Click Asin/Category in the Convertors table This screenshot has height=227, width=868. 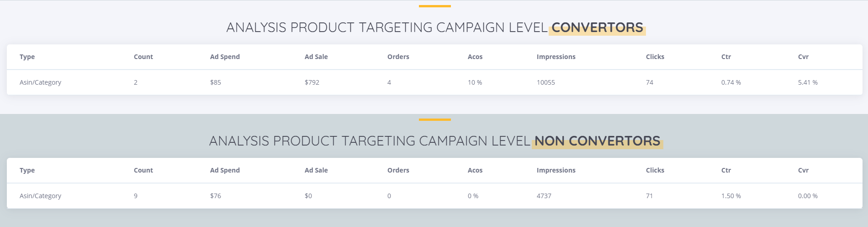(x=40, y=82)
